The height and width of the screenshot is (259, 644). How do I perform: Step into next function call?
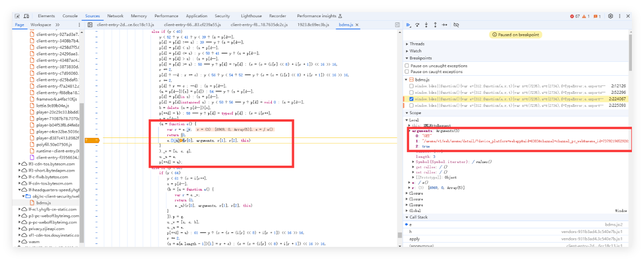pyautogui.click(x=426, y=25)
